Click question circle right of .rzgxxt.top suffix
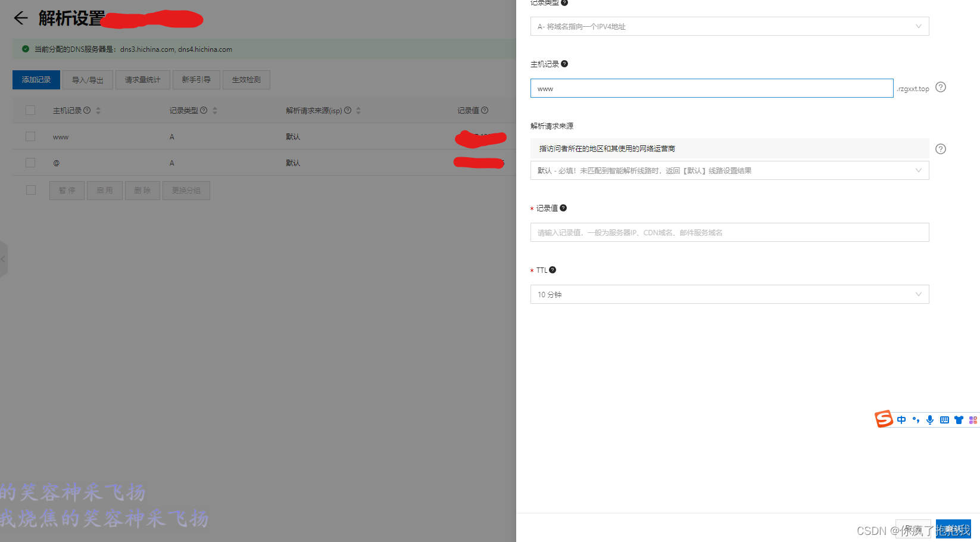 click(941, 87)
